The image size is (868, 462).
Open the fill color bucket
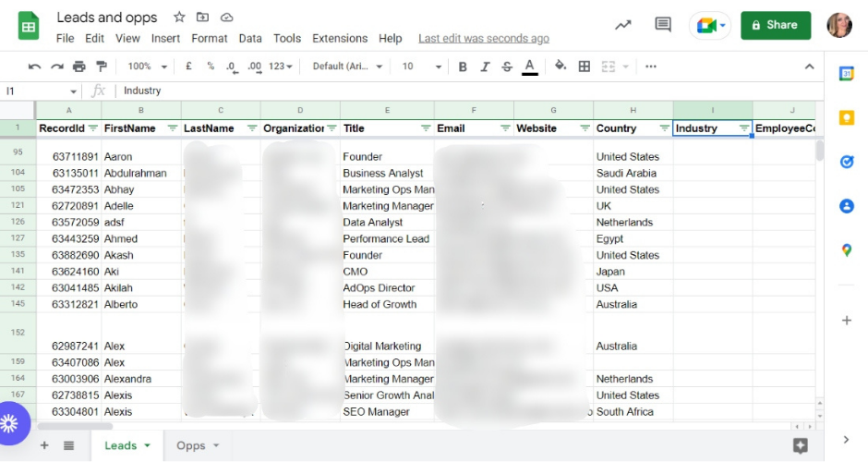pyautogui.click(x=561, y=67)
